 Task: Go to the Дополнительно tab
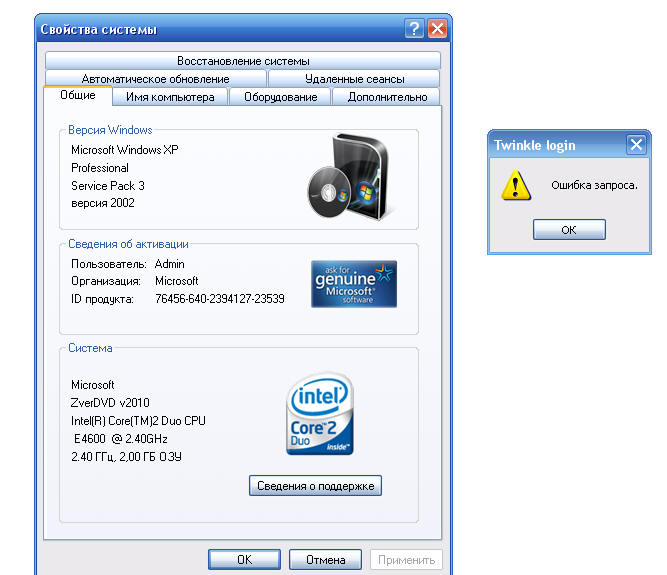point(387,97)
